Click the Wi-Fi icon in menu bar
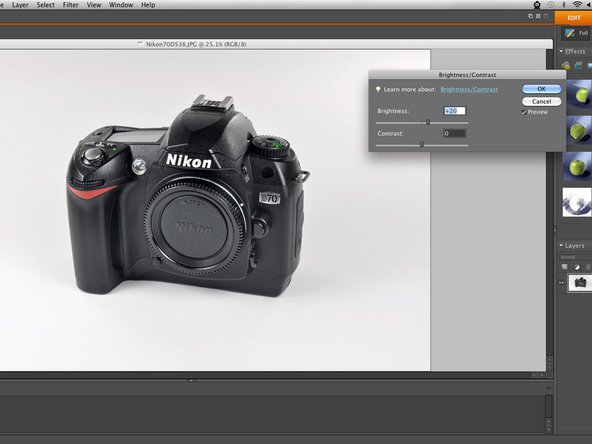The width and height of the screenshot is (592, 444). pyautogui.click(x=577, y=5)
